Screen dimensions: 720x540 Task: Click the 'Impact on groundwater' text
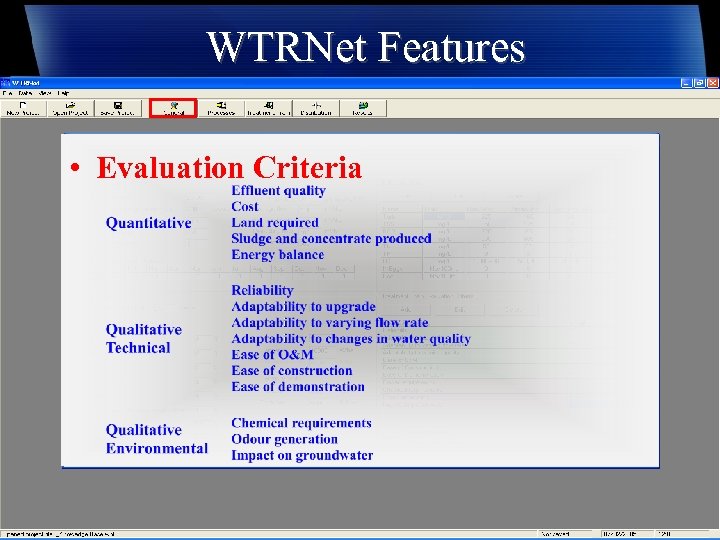pos(302,456)
